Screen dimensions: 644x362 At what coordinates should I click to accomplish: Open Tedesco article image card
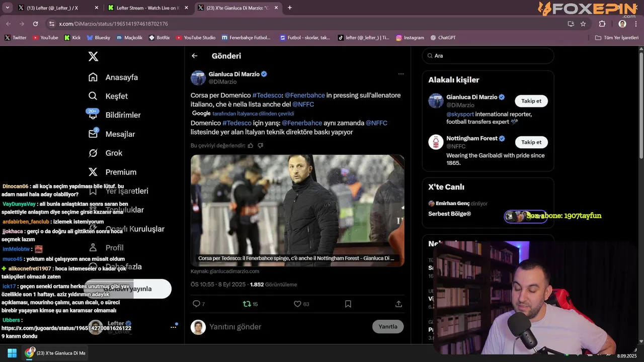click(x=297, y=210)
